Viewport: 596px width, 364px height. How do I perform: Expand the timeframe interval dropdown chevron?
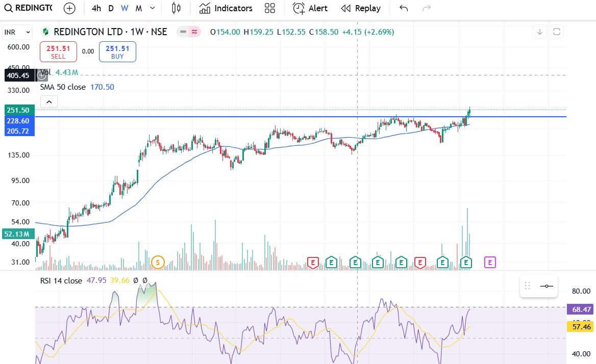(153, 8)
